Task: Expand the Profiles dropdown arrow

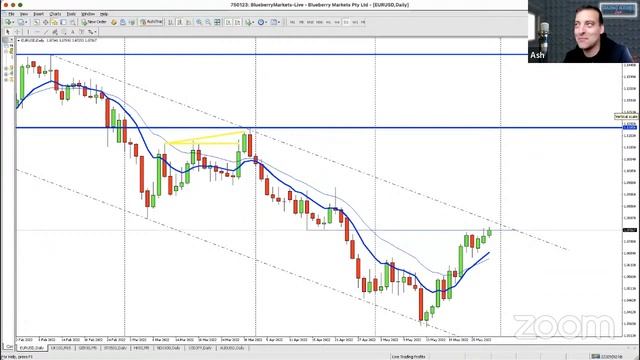Action: pos(27,22)
